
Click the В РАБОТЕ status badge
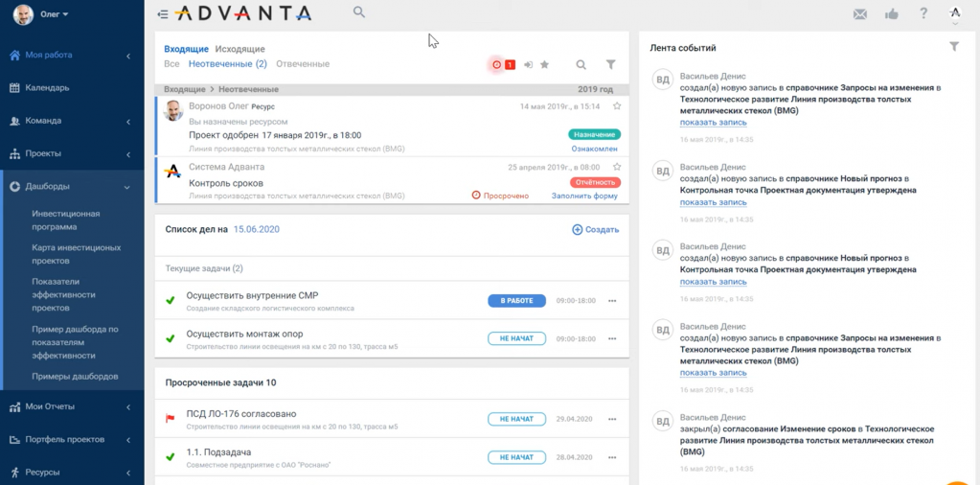click(516, 301)
